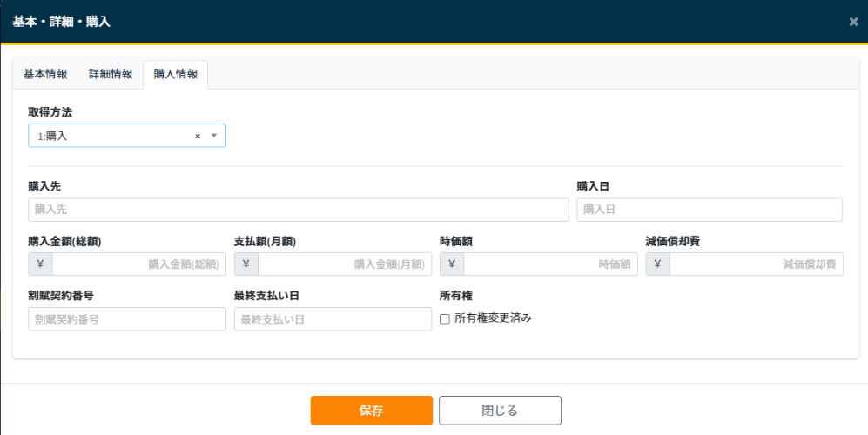The image size is (868, 435).
Task: Open the 1:購入 combo box
Action: point(113,136)
